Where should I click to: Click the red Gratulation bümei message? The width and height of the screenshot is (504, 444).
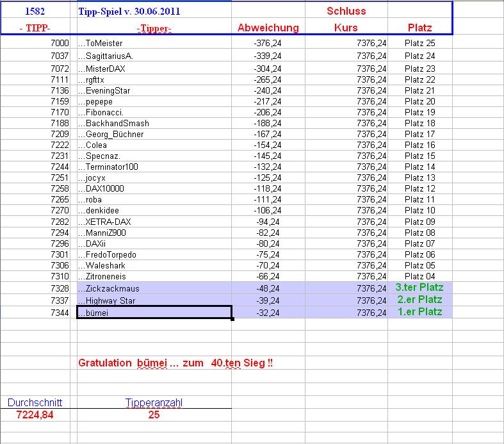click(175, 363)
